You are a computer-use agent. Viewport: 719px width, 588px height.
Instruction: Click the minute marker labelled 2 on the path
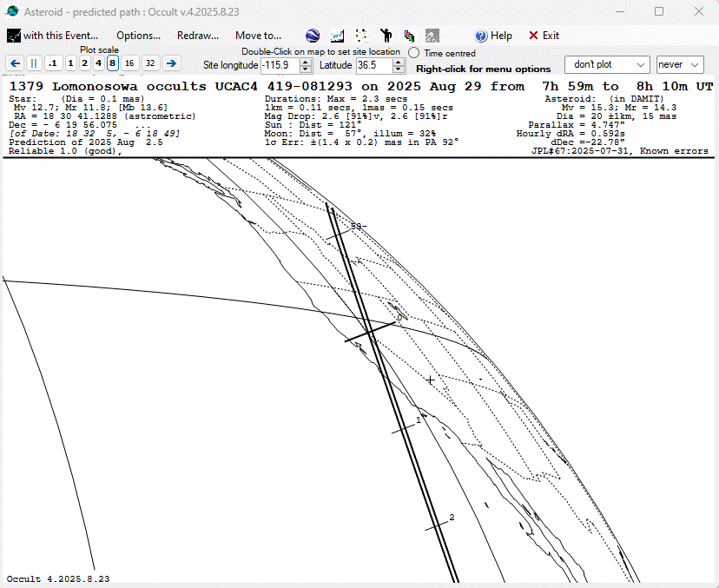click(452, 518)
